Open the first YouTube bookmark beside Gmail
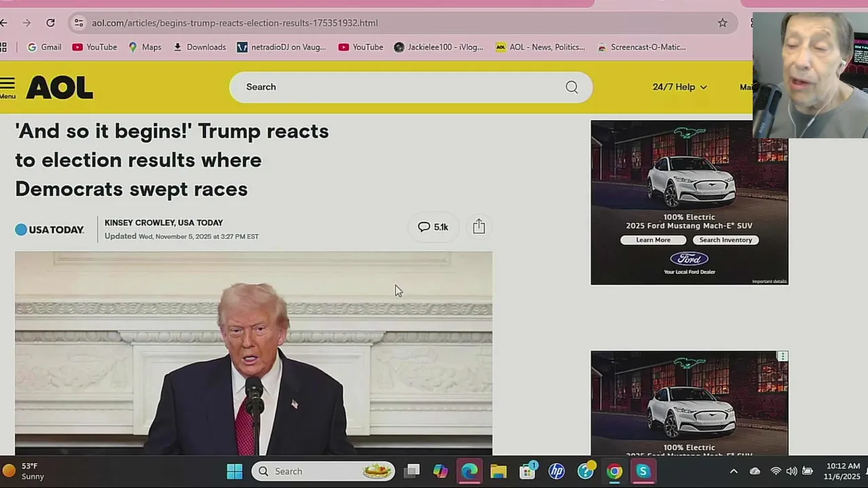Screen dimensions: 868x488 pos(95,47)
